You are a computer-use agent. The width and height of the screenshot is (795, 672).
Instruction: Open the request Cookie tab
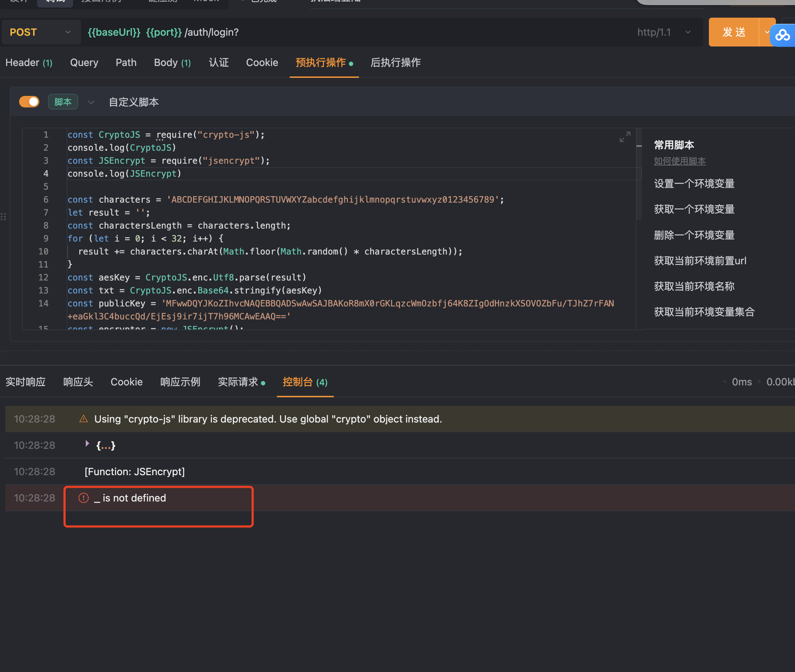[262, 62]
